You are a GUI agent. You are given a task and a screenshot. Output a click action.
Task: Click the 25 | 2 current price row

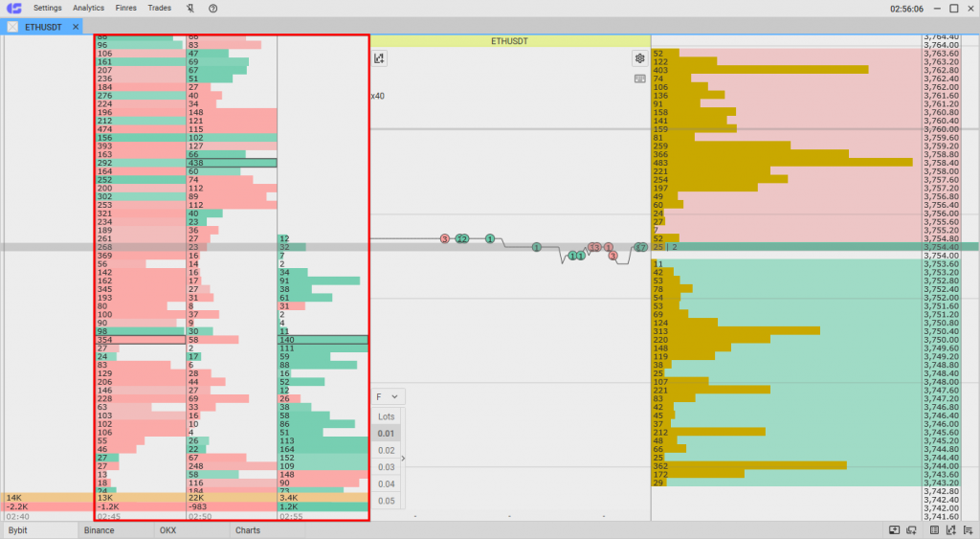787,247
